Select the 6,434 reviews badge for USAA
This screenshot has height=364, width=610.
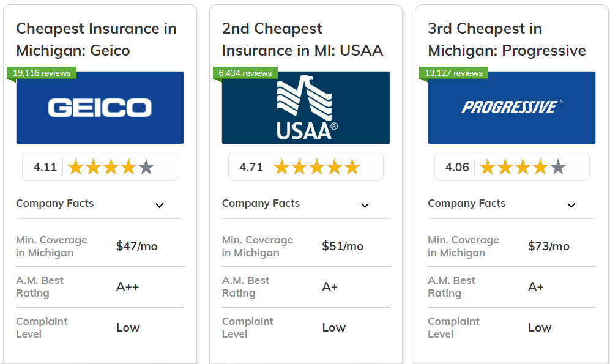point(245,73)
